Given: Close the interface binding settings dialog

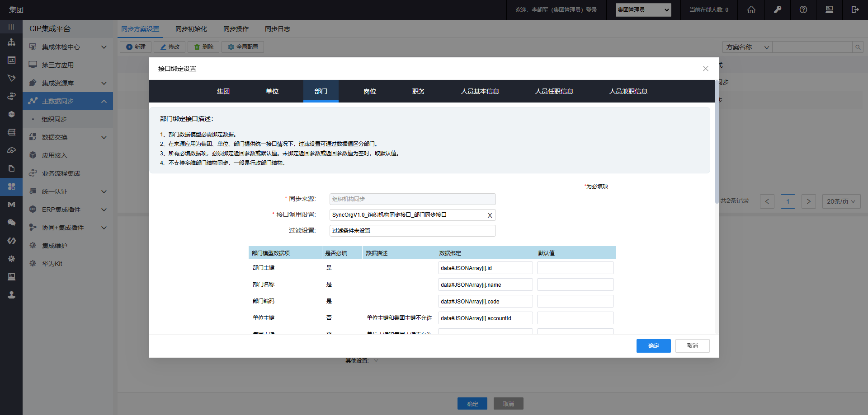Looking at the screenshot, I should [705, 69].
